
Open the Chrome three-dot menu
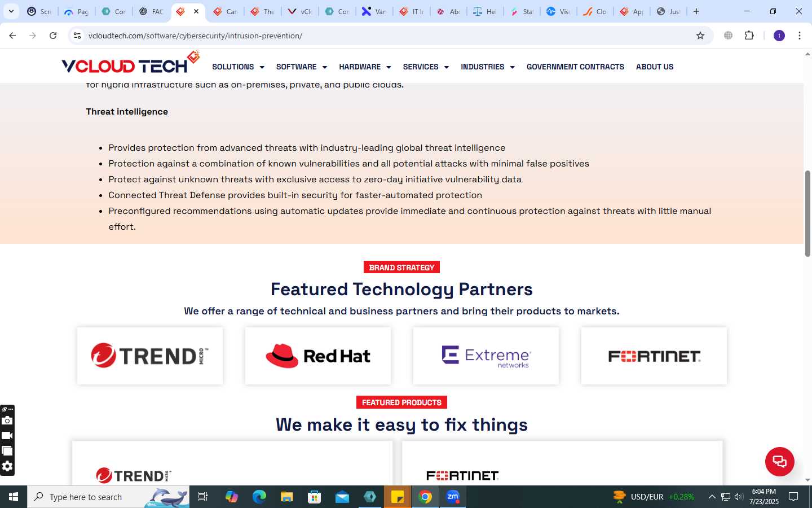[800, 36]
